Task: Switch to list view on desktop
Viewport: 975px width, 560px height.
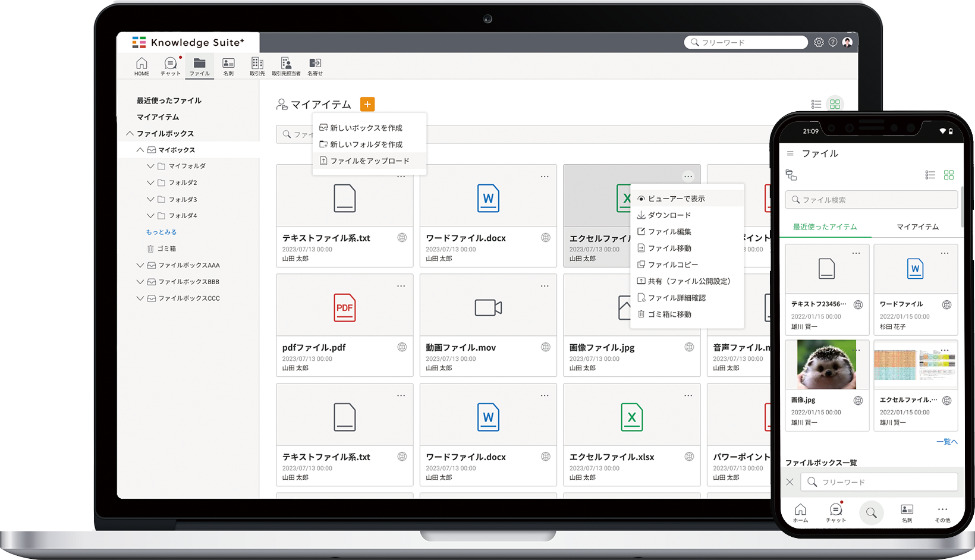Action: click(x=816, y=105)
